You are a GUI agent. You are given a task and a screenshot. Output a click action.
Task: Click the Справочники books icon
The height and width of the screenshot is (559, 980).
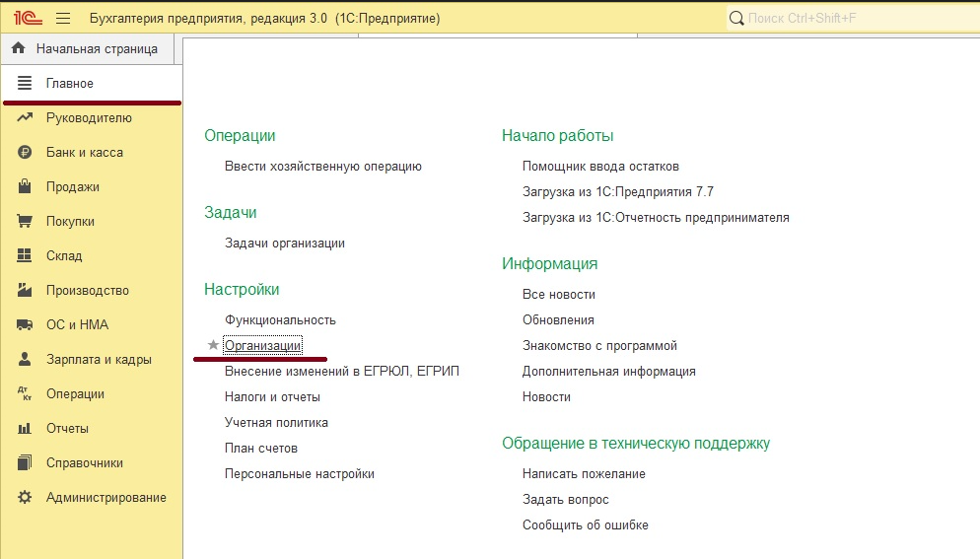[x=25, y=462]
